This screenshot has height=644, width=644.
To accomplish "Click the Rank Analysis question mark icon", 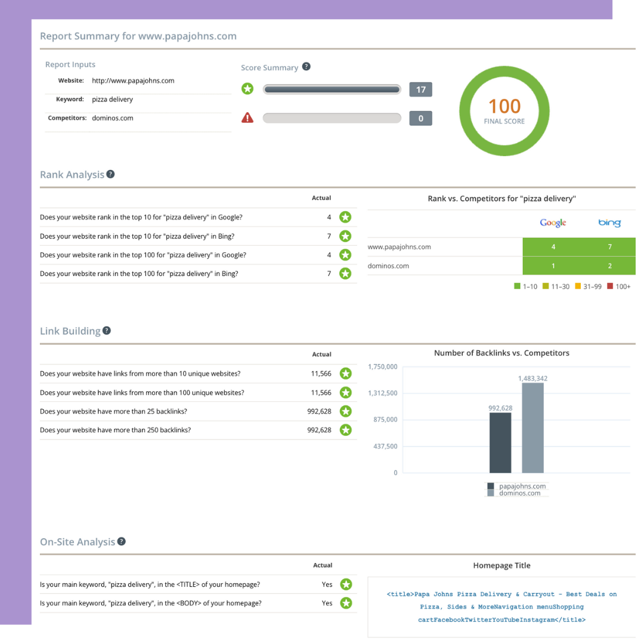I will click(111, 174).
